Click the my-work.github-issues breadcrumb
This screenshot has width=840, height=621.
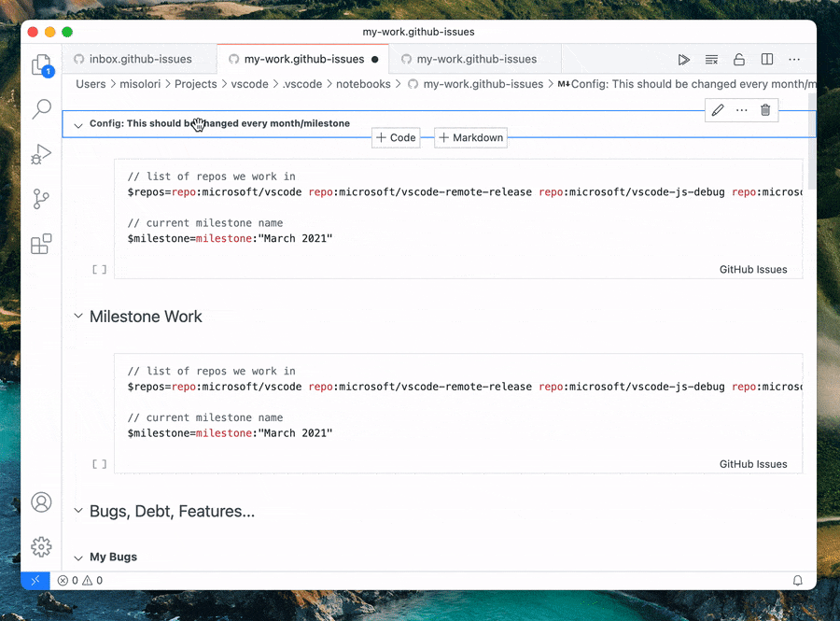click(476, 84)
